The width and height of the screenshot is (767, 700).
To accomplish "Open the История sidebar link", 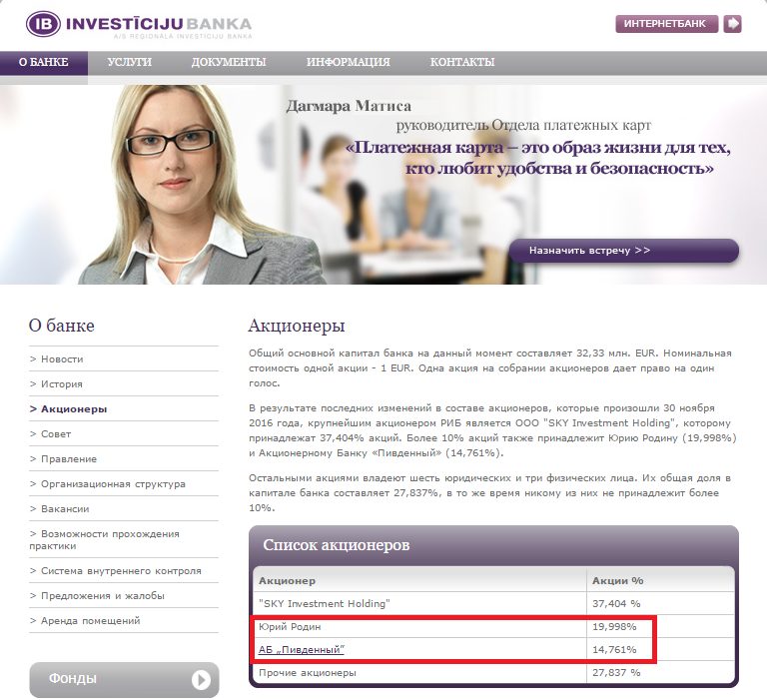I will point(62,383).
